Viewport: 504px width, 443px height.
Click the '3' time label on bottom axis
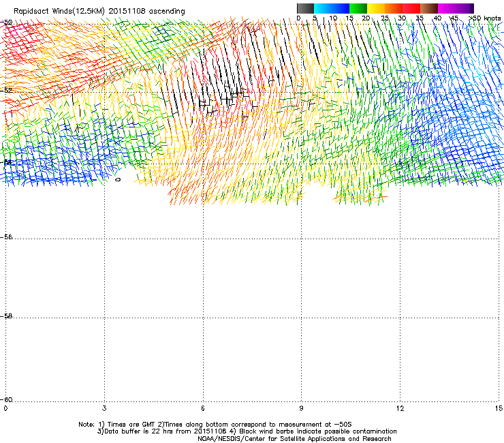point(104,408)
